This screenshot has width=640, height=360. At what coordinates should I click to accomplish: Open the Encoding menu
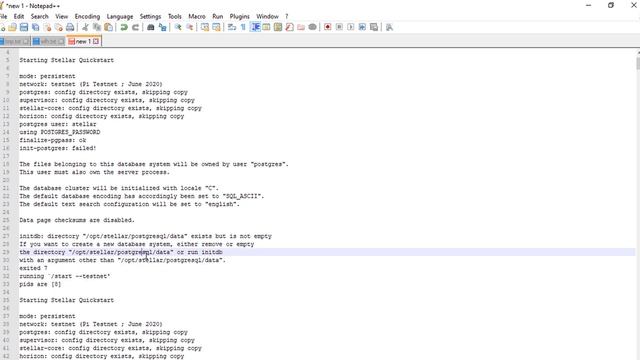[x=87, y=16]
